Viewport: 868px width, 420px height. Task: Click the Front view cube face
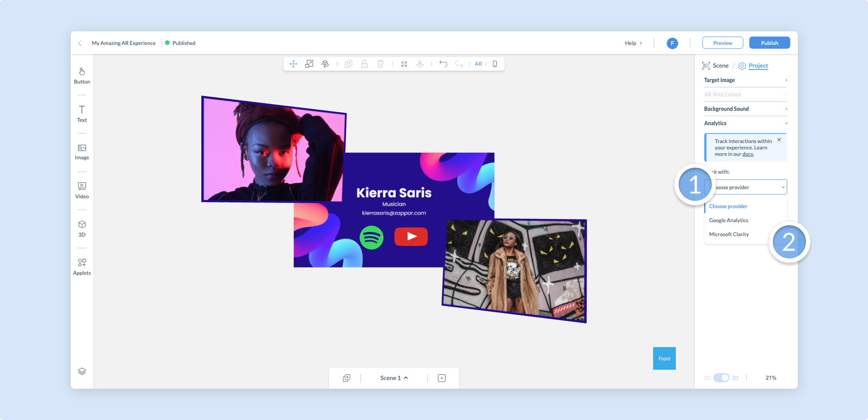click(x=664, y=358)
